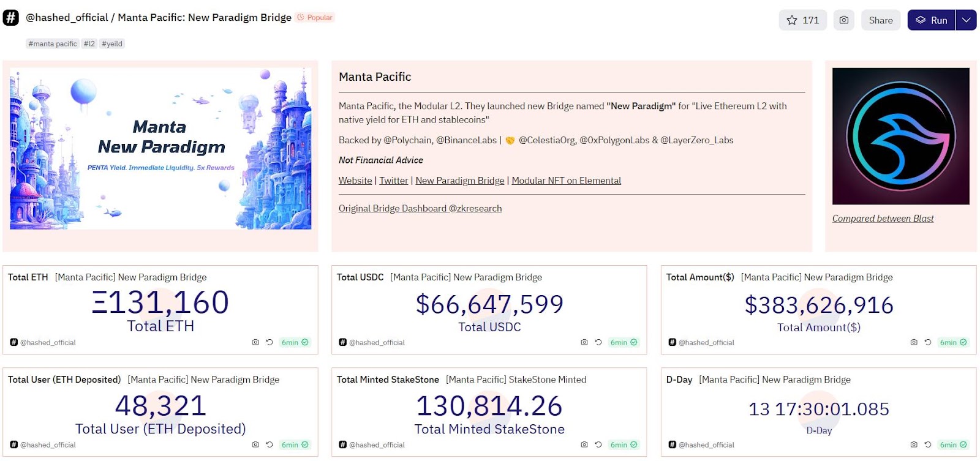980x461 pixels.
Task: Click the 6min status badge on Total ETH card
Action: click(x=295, y=342)
